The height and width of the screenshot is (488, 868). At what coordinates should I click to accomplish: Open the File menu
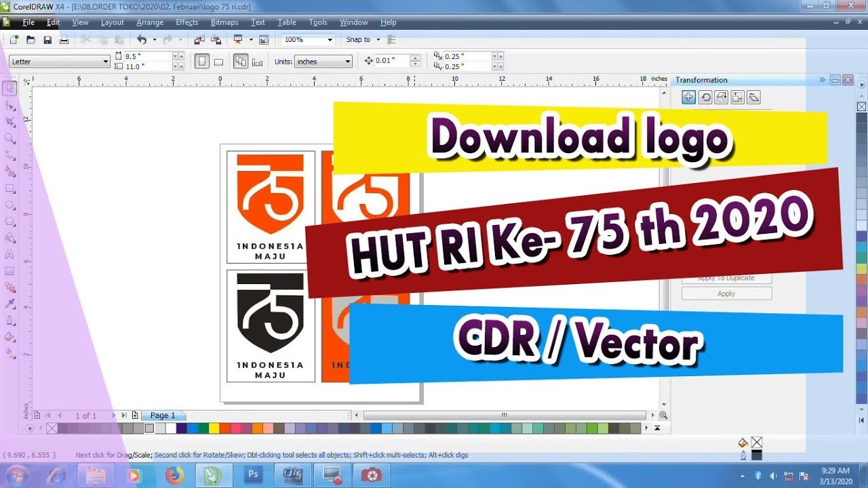tap(28, 22)
